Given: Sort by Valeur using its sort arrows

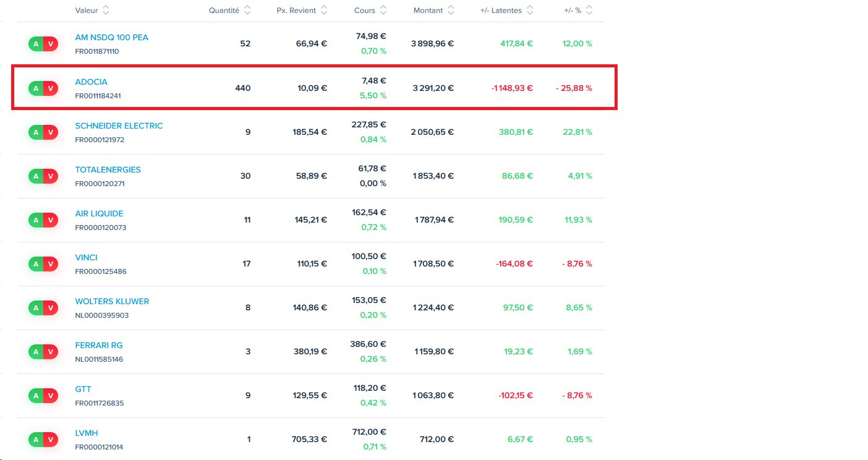Looking at the screenshot, I should coord(106,11).
